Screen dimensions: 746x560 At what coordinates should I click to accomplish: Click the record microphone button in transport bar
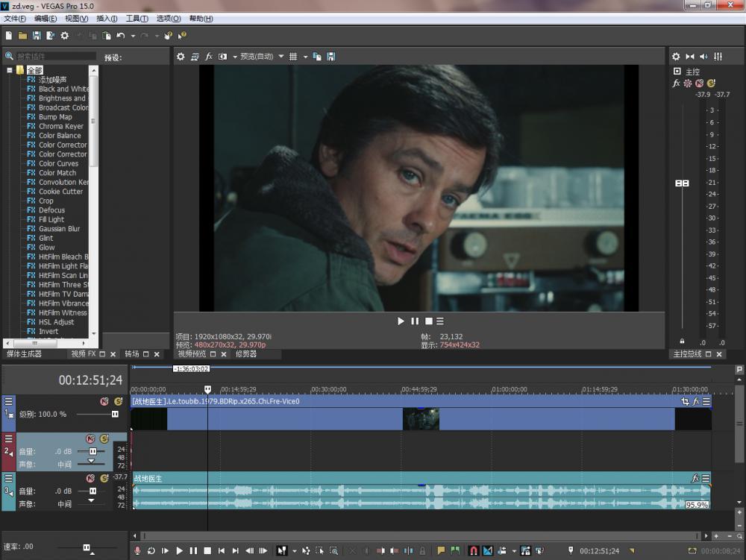[x=137, y=550]
